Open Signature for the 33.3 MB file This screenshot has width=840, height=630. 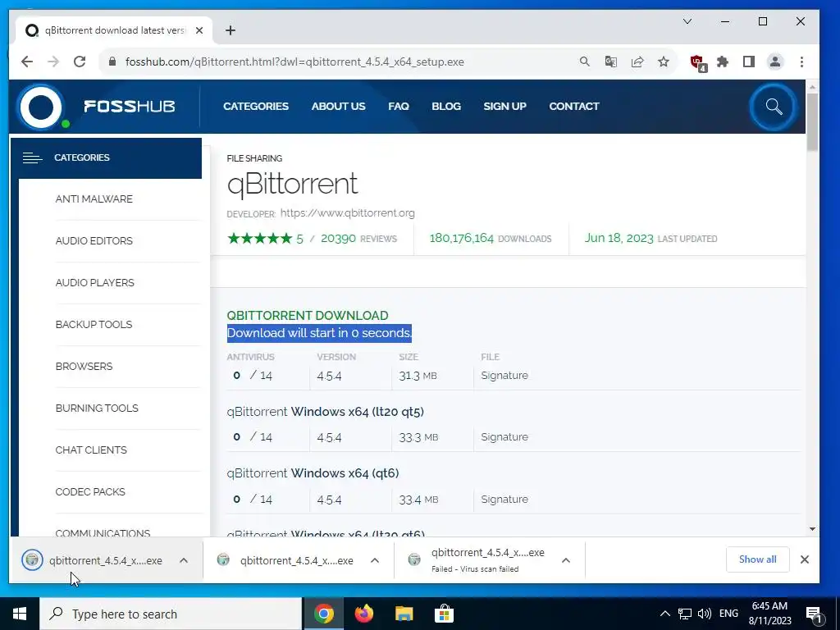504,436
